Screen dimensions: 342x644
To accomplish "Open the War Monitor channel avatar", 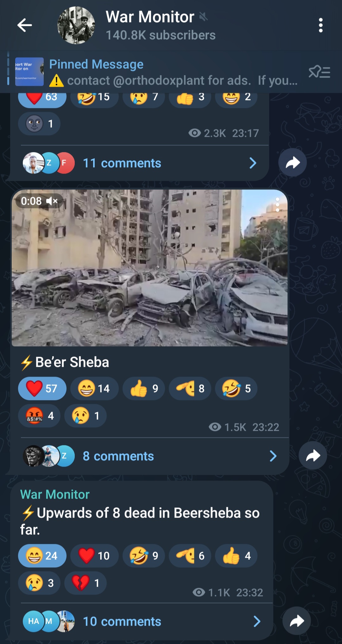I will coord(76,25).
